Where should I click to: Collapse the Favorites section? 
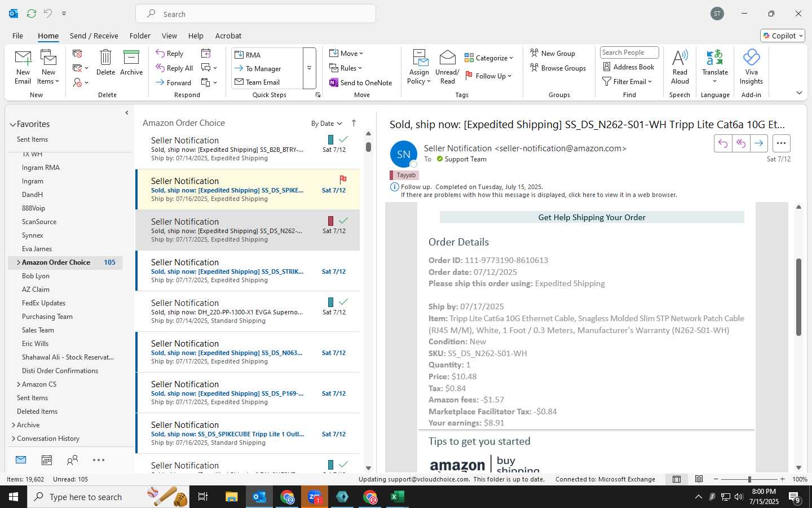(x=12, y=124)
